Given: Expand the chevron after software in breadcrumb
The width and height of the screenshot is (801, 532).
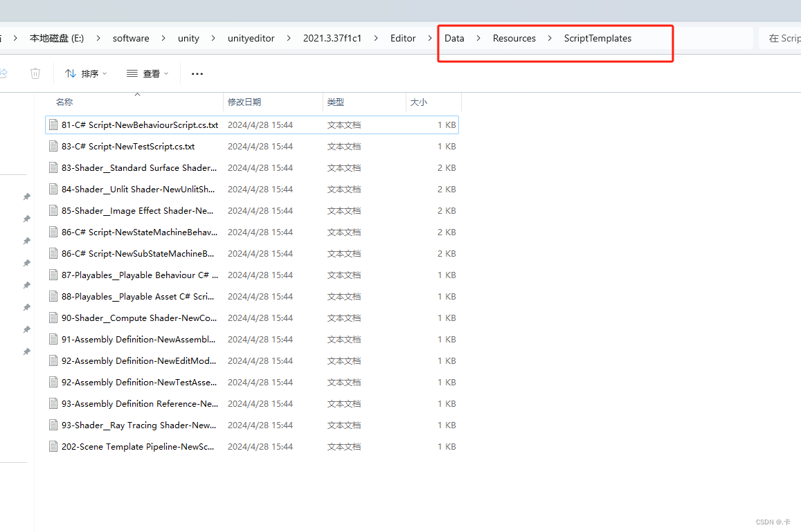Looking at the screenshot, I should pos(163,38).
